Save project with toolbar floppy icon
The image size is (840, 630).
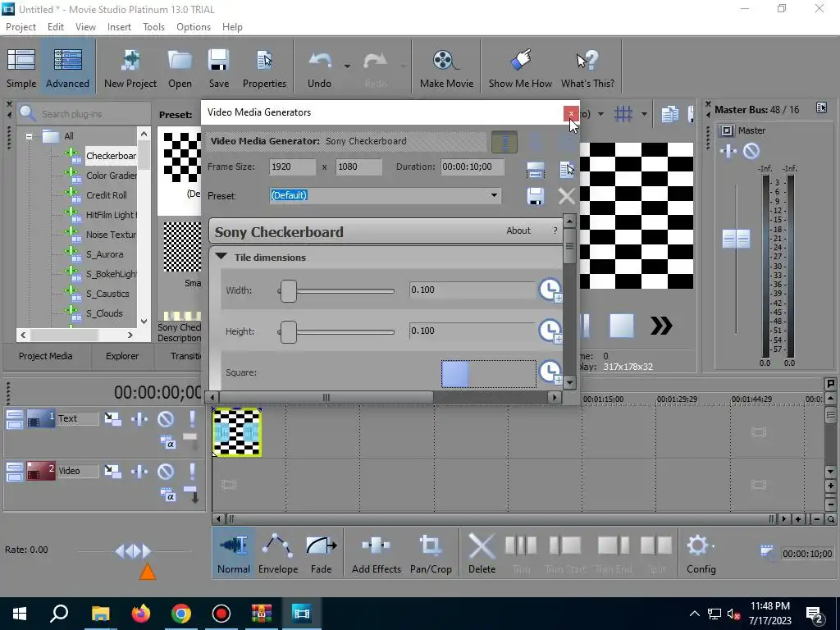point(218,67)
